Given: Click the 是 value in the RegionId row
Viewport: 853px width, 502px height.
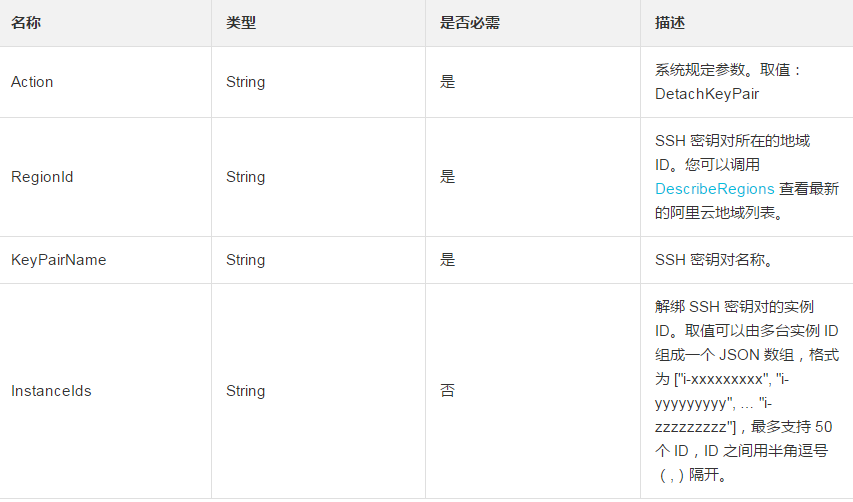Looking at the screenshot, I should (447, 177).
